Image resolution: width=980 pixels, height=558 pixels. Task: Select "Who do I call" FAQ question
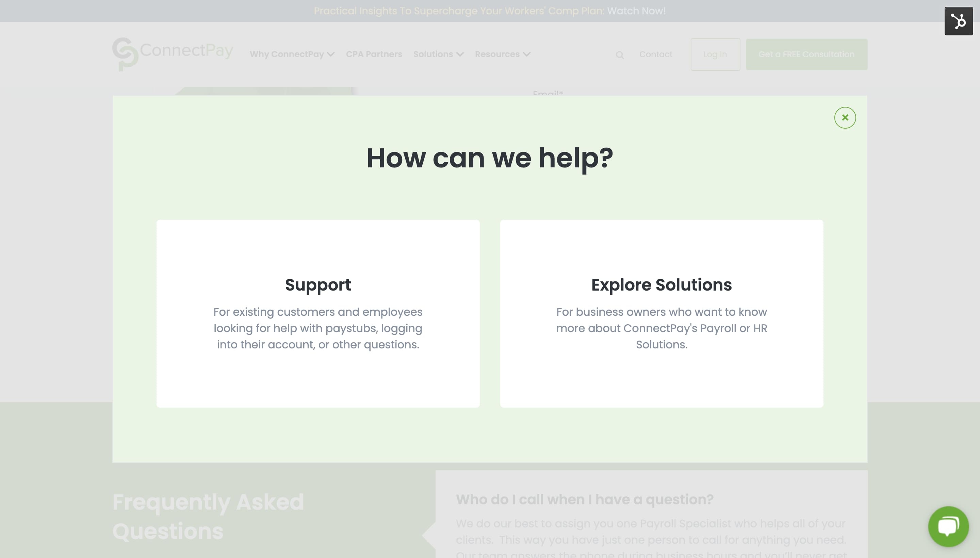(x=585, y=499)
